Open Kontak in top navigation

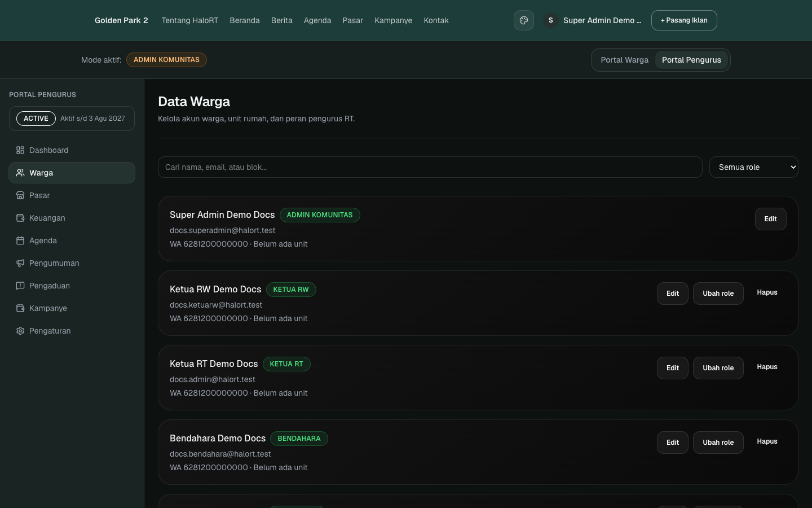click(436, 20)
